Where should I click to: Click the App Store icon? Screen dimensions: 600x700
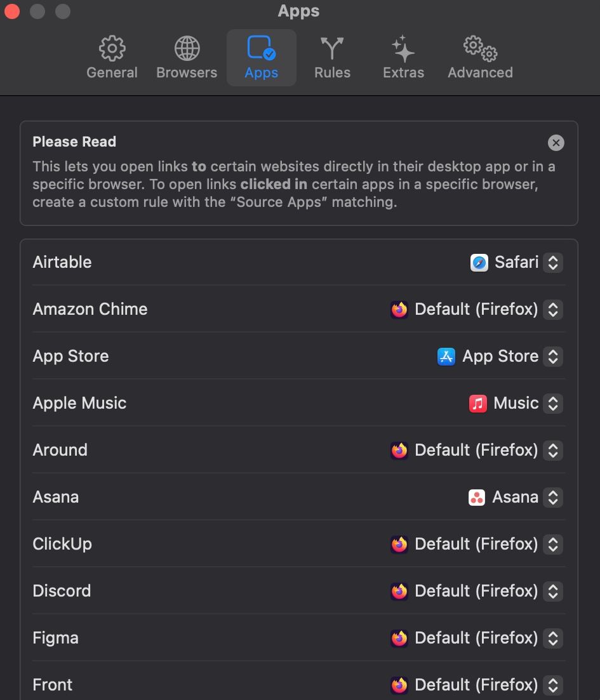coord(446,356)
